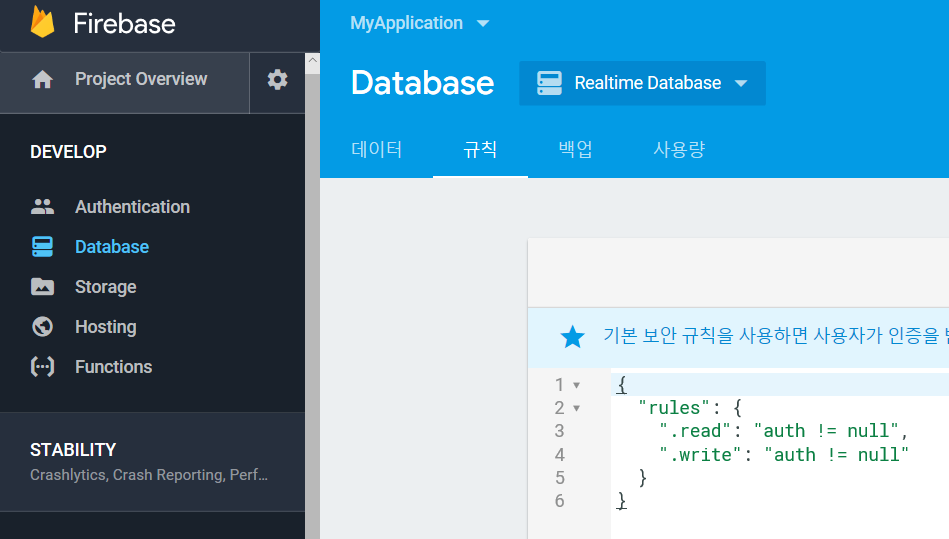Open project settings gear icon
The height and width of the screenshot is (539, 949).
coord(277,79)
